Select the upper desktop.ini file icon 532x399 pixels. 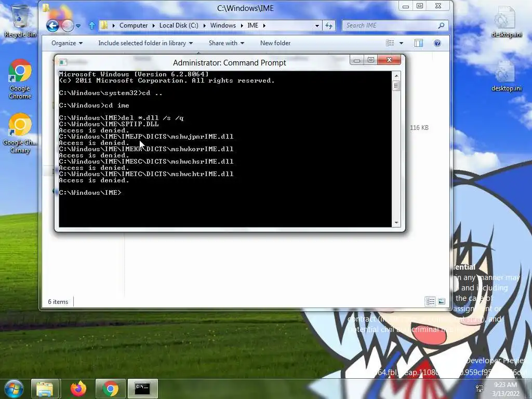coord(507,21)
